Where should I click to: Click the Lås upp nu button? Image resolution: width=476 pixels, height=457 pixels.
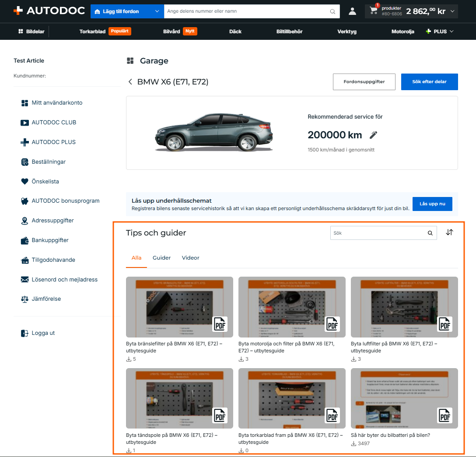point(432,204)
